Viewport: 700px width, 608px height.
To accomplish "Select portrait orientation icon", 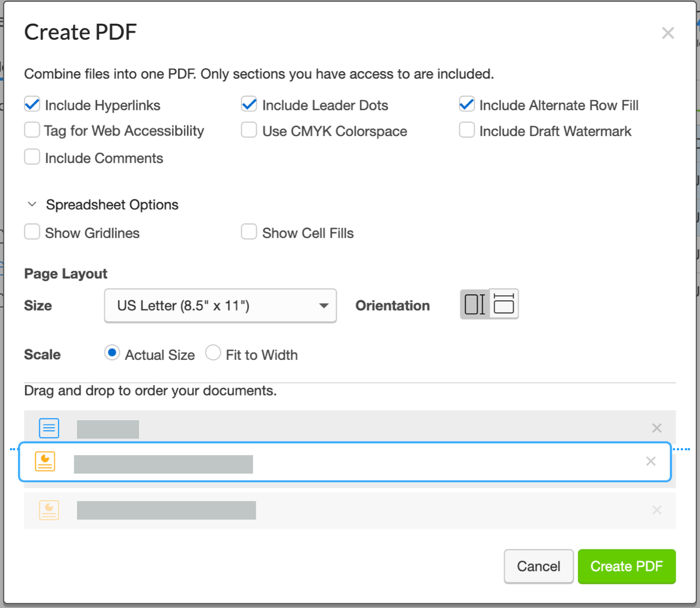I will [x=474, y=305].
